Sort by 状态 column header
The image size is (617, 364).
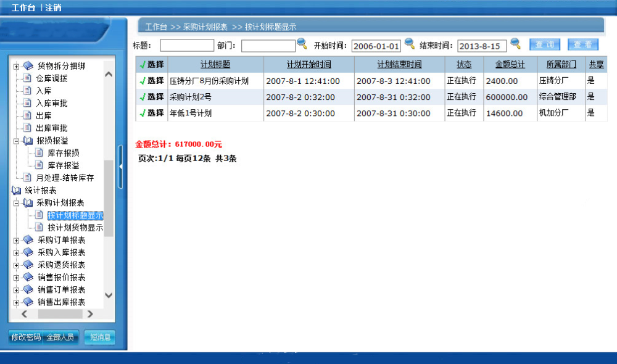464,64
